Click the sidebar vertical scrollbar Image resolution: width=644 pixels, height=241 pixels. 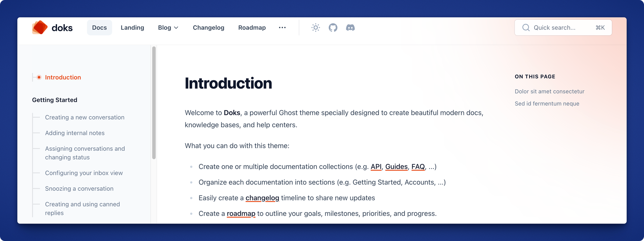pos(154,103)
